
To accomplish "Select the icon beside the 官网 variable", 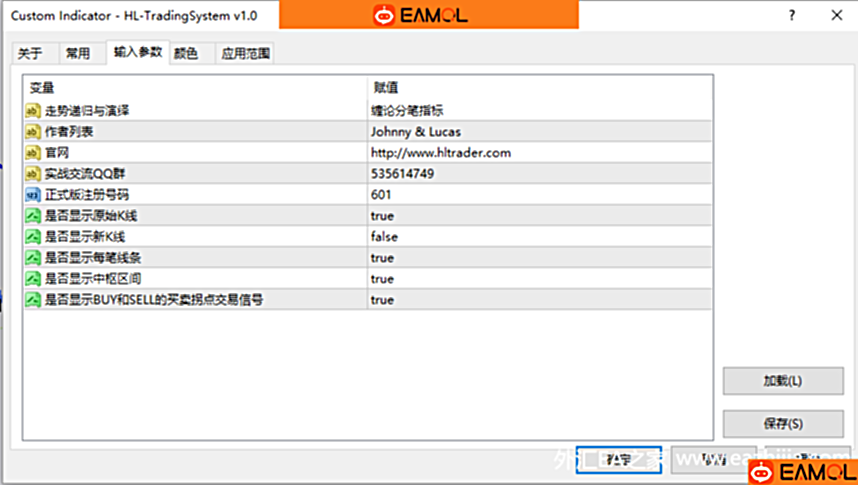I will pos(32,153).
